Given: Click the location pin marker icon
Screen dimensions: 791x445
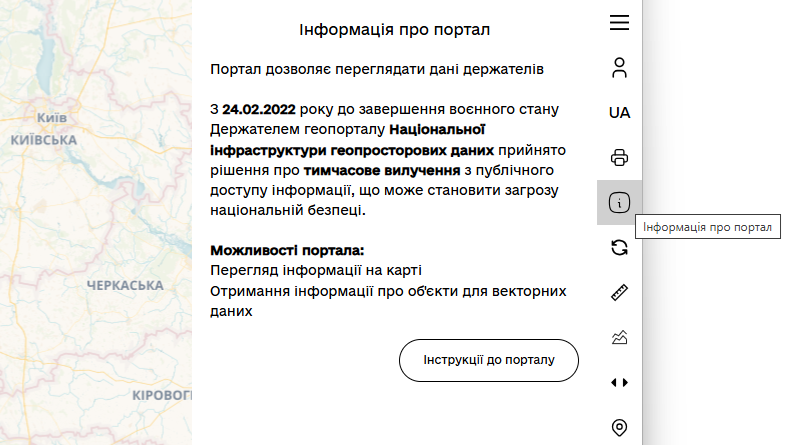Looking at the screenshot, I should point(619,428).
